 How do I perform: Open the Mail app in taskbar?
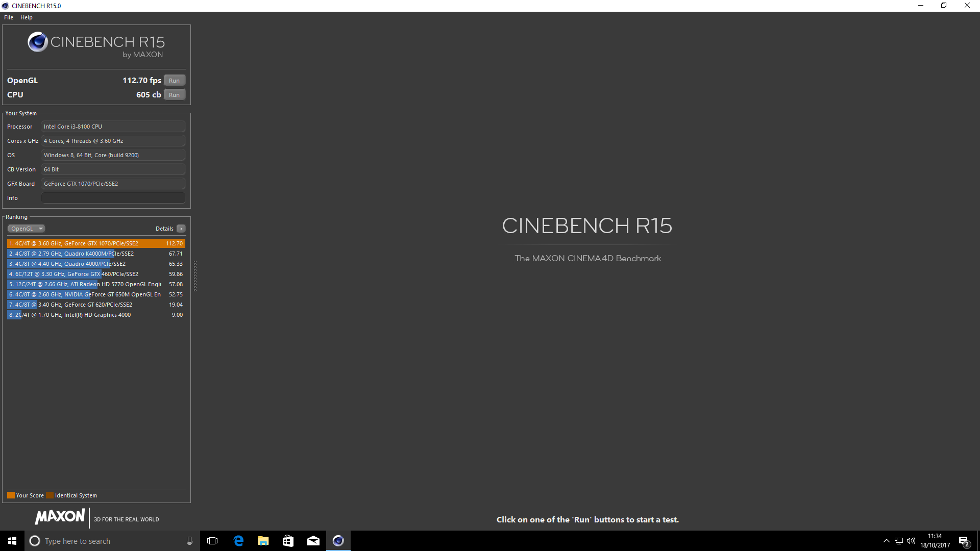(313, 541)
